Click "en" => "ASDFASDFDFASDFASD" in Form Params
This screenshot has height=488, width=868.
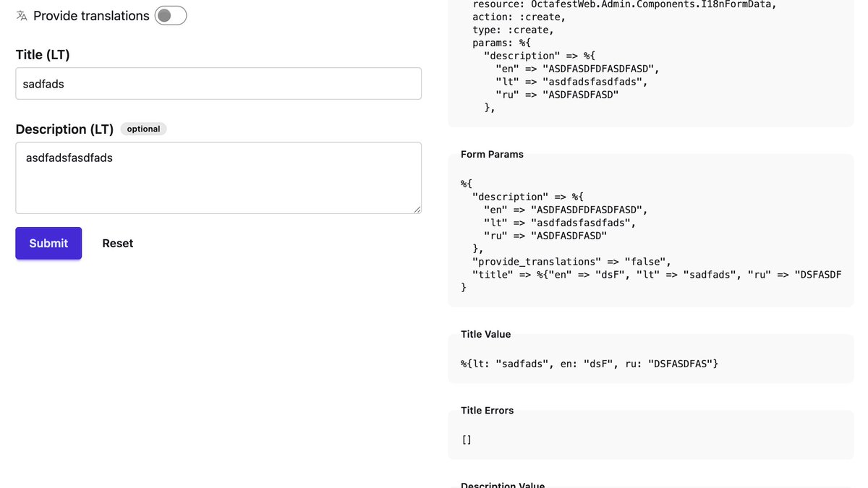[566, 210]
